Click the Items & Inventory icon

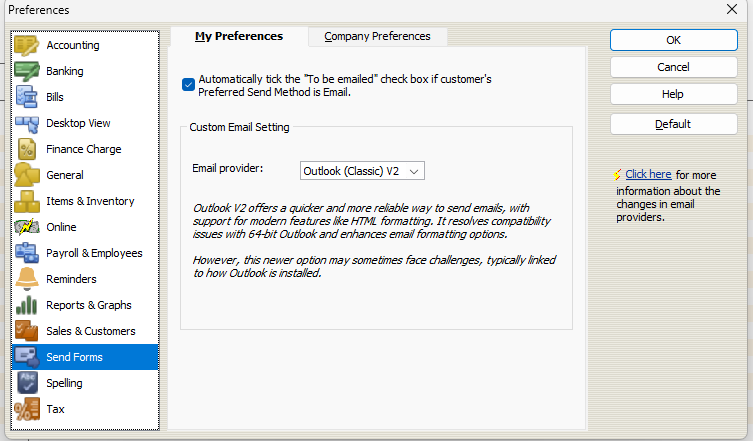coord(27,201)
